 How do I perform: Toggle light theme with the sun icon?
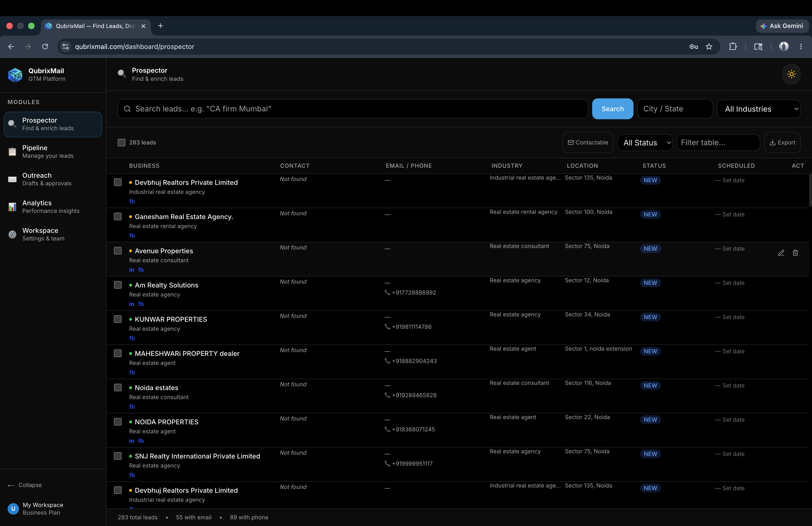click(791, 74)
